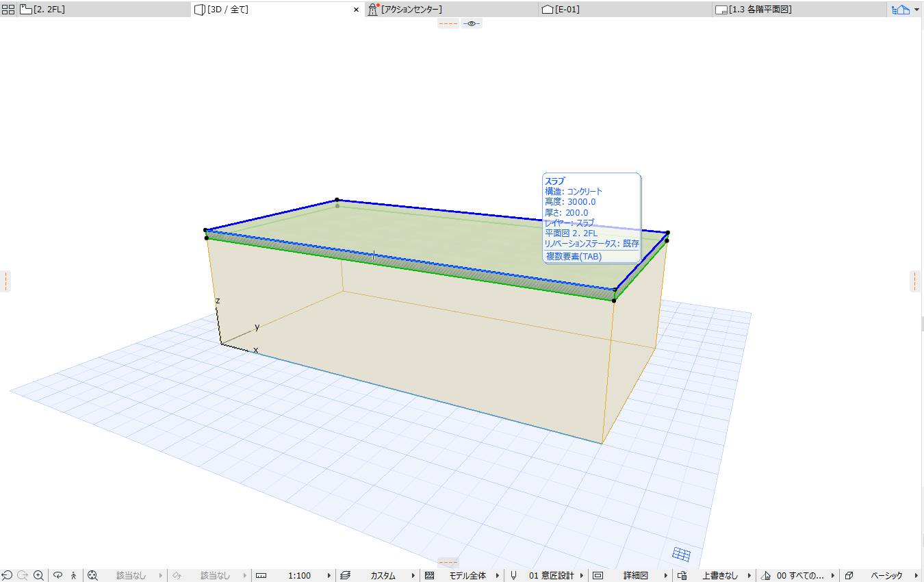Toggle the orange dashed line handle at top
924x582 pixels.
tap(448, 23)
